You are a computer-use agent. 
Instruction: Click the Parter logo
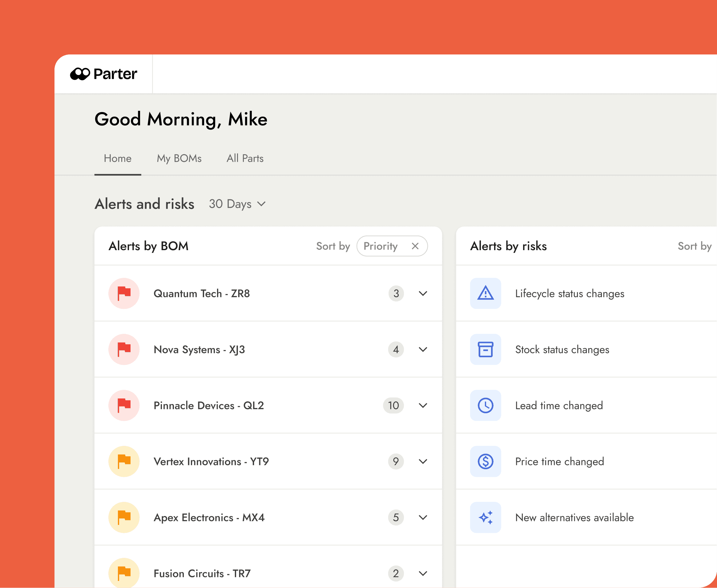click(103, 74)
